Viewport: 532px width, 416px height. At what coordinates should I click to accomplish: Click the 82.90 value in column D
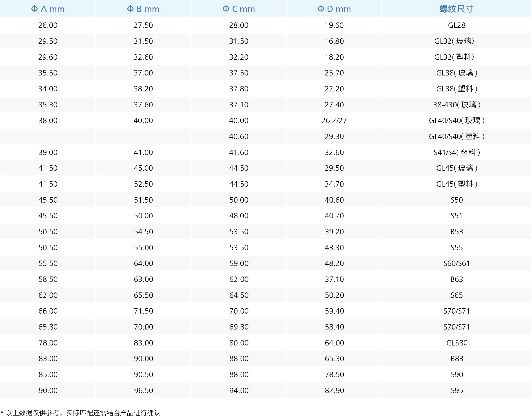(x=334, y=391)
